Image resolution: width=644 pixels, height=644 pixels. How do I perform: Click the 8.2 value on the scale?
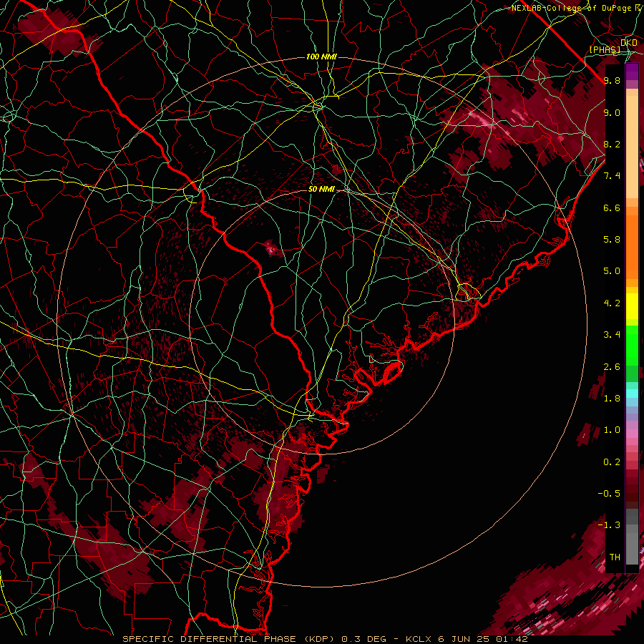612,144
